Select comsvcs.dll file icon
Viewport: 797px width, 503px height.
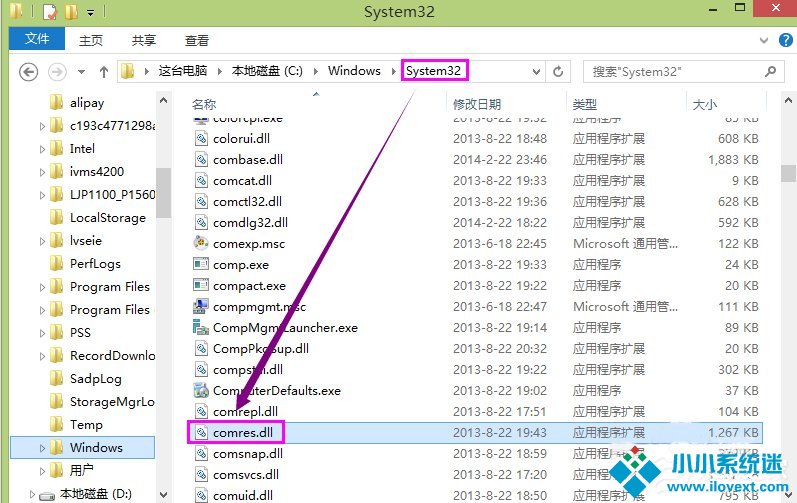click(201, 475)
